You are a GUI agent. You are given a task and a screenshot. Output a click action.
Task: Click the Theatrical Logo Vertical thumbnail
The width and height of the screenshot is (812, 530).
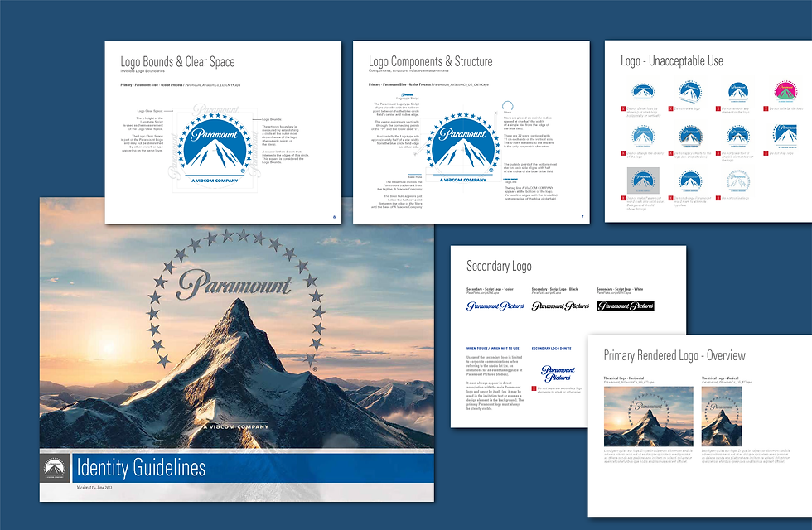pyautogui.click(x=722, y=417)
